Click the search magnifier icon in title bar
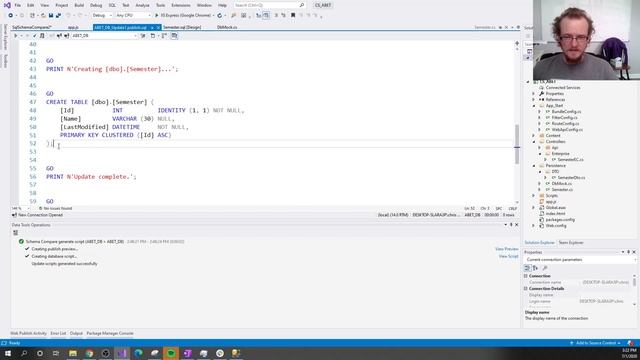The image size is (640, 360). [302, 5]
